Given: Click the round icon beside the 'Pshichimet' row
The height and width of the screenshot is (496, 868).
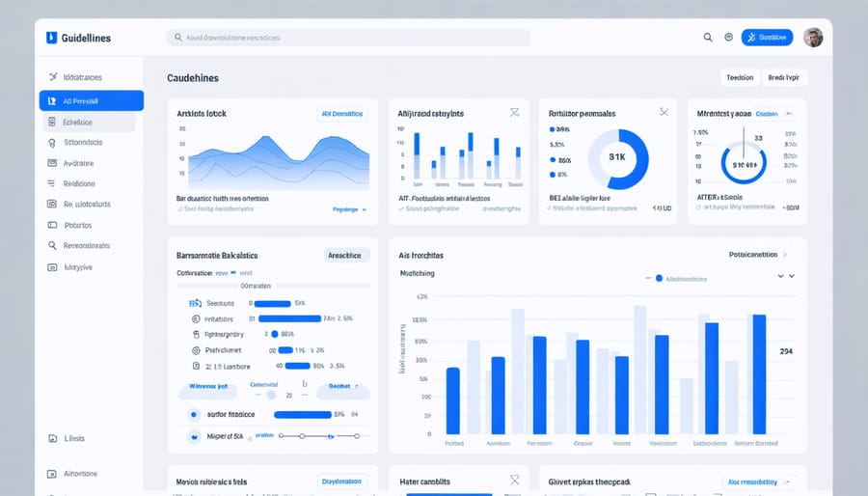Looking at the screenshot, I should coord(196,350).
